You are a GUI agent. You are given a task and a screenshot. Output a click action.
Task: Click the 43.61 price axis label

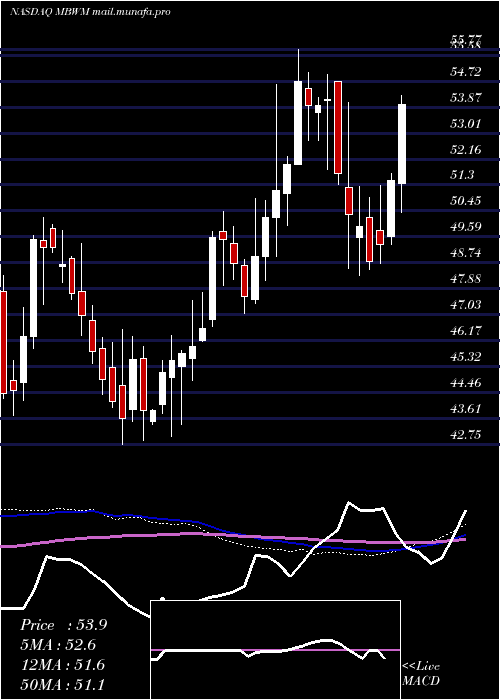(466, 408)
